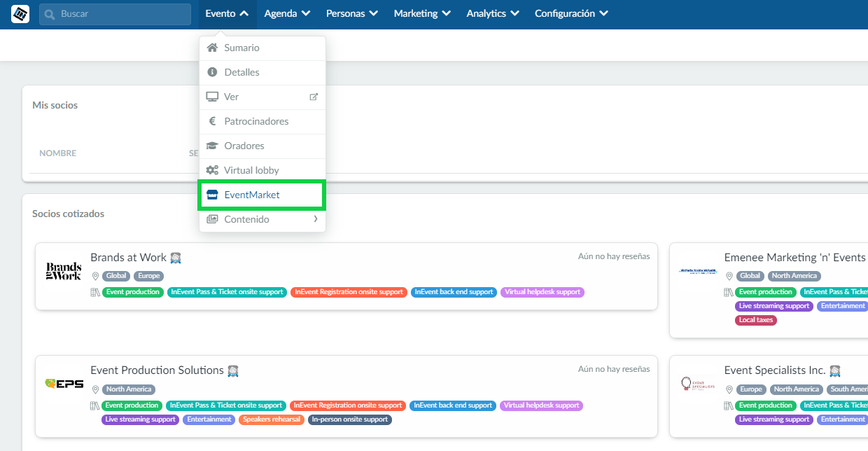Click the location pin on EPS card

tap(95, 389)
